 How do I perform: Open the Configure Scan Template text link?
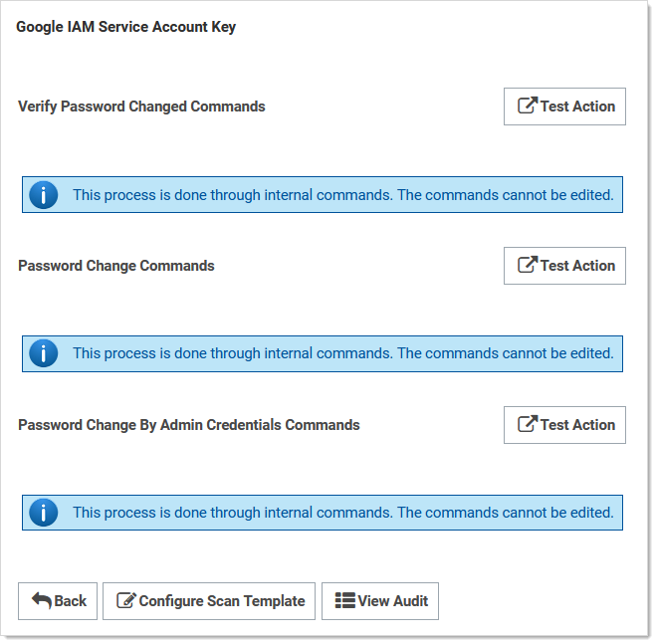coord(222,601)
